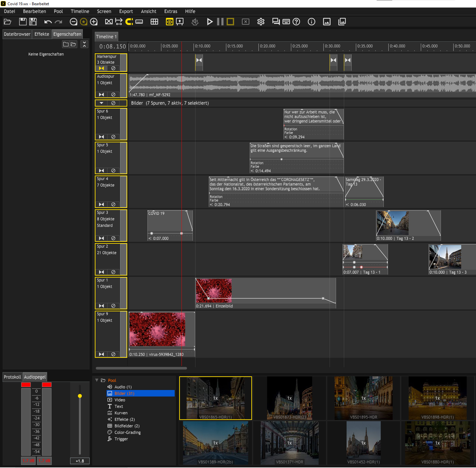Image resolution: width=476 pixels, height=468 pixels.
Task: Select the Timeline 1 tab
Action: point(106,37)
